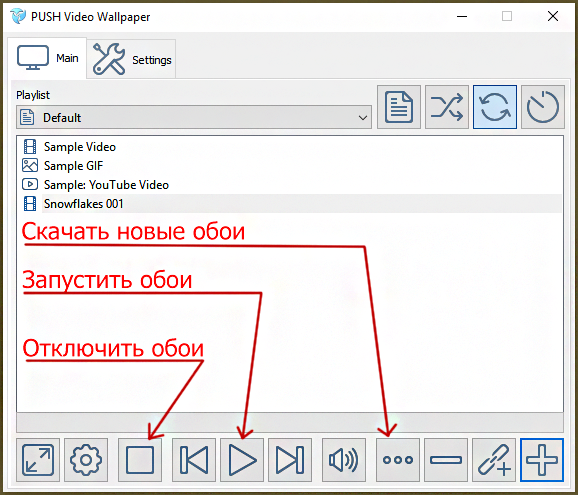
Task: Select Snowflakes 001 playlist entry
Action: (84, 204)
